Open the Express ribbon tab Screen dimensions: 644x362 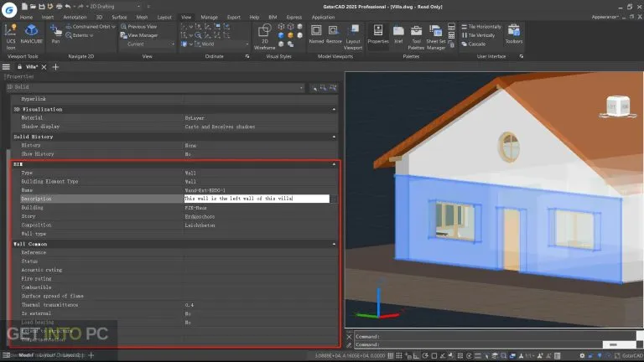(x=294, y=18)
